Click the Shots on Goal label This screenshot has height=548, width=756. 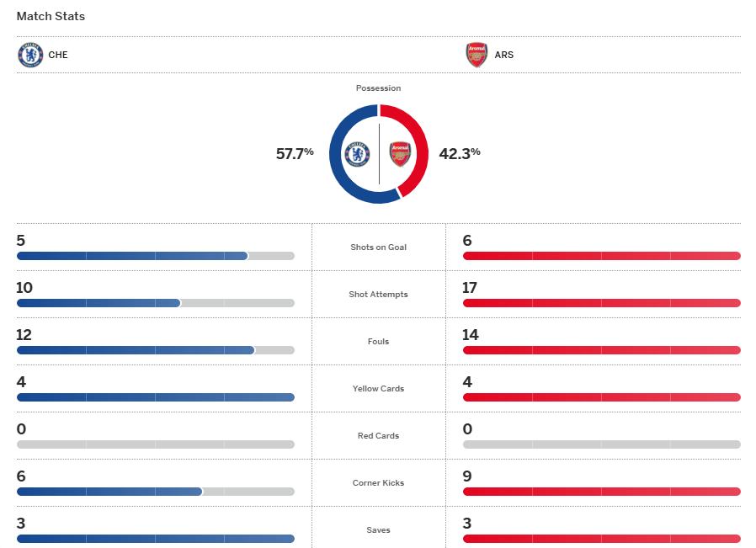378,247
